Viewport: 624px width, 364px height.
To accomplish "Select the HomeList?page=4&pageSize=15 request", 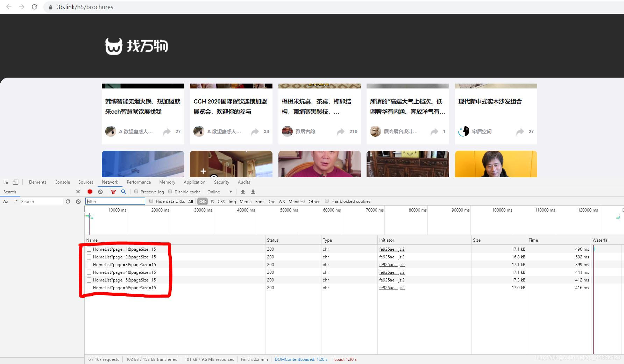I will click(x=124, y=272).
